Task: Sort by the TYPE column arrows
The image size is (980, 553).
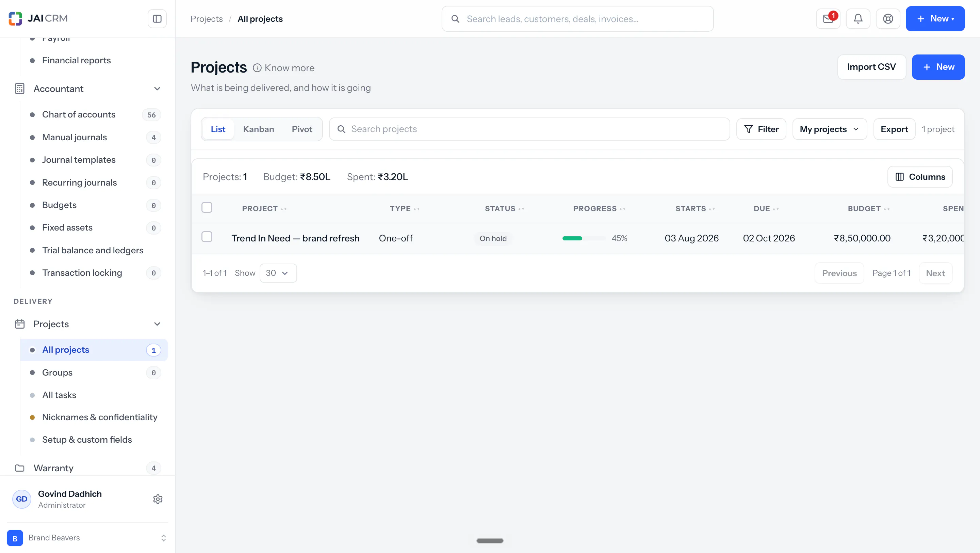Action: click(x=416, y=209)
